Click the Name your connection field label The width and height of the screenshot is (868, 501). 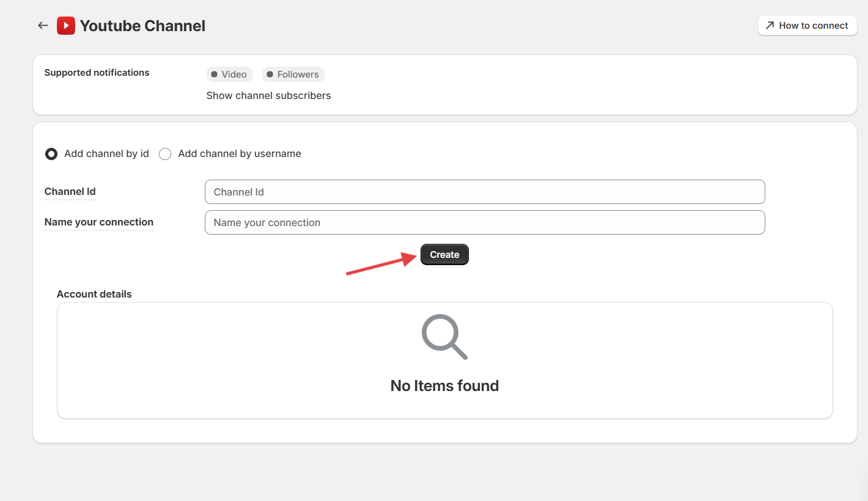point(99,222)
